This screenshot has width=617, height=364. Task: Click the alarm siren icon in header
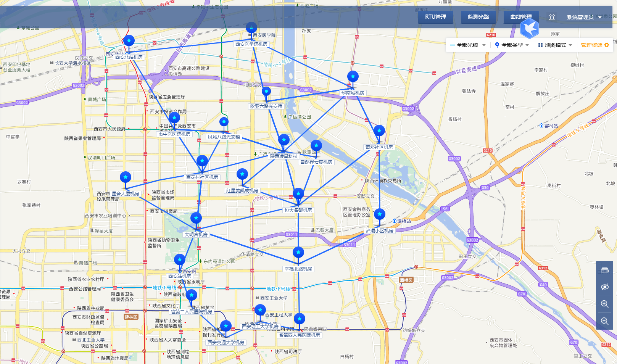pos(552,17)
